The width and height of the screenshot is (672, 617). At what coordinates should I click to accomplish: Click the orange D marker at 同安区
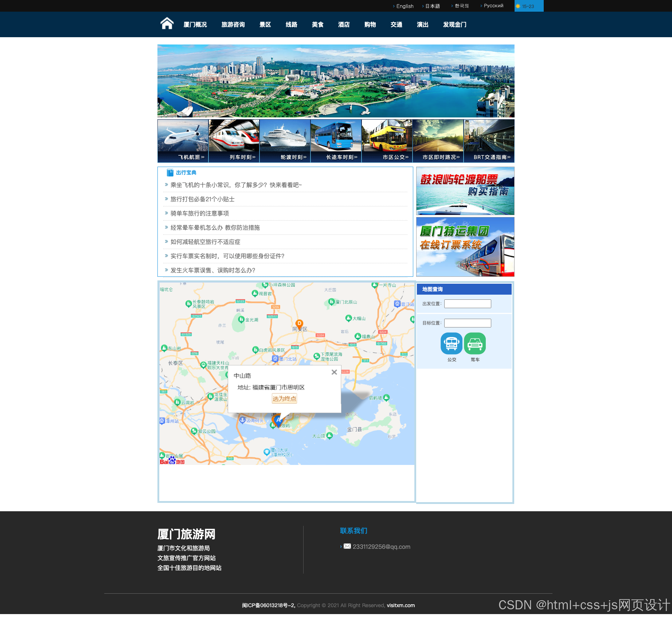coord(299,324)
